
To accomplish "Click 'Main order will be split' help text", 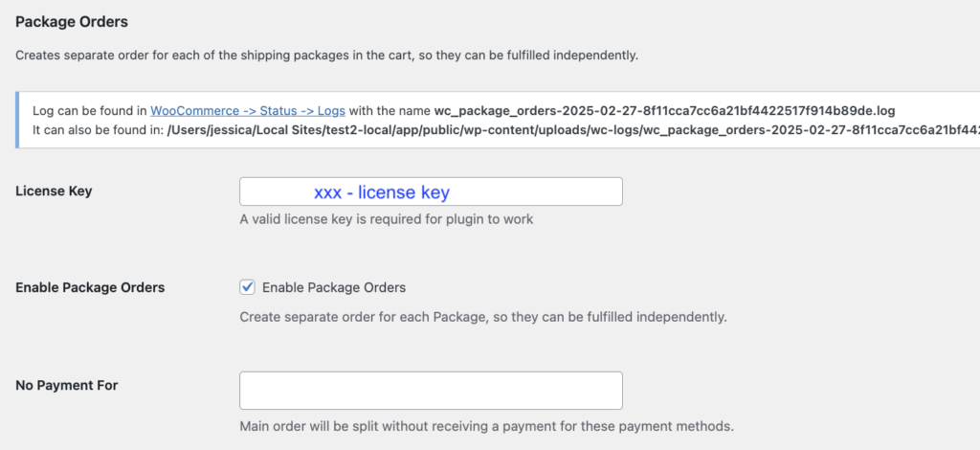I will [486, 425].
